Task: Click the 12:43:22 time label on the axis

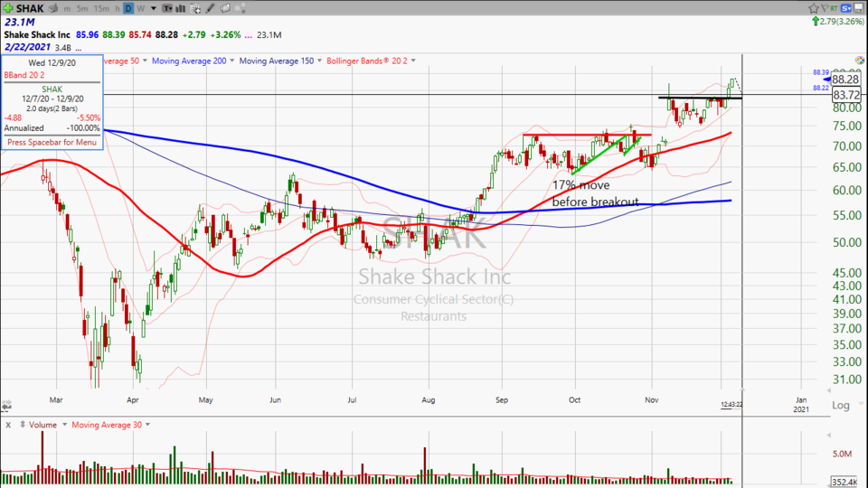Action: click(731, 405)
